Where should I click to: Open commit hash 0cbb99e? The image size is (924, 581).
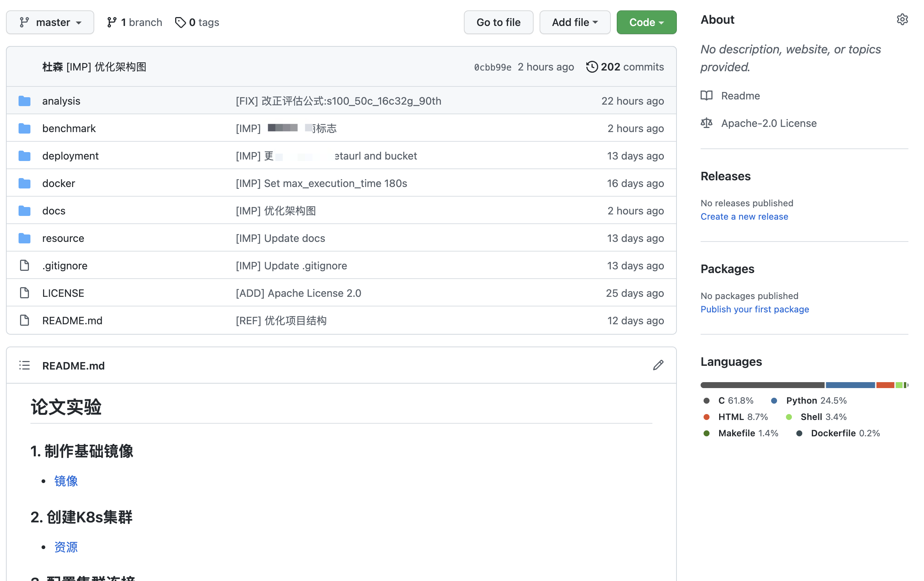tap(492, 67)
